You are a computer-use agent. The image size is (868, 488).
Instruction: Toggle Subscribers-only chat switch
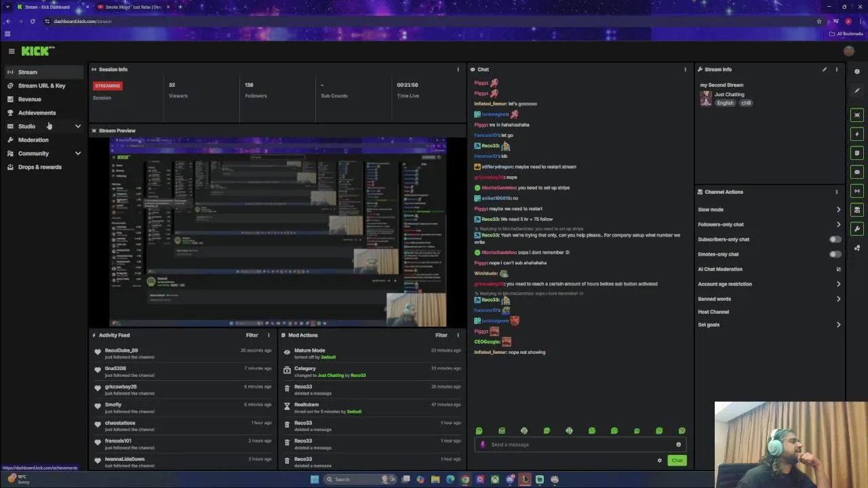coord(835,239)
